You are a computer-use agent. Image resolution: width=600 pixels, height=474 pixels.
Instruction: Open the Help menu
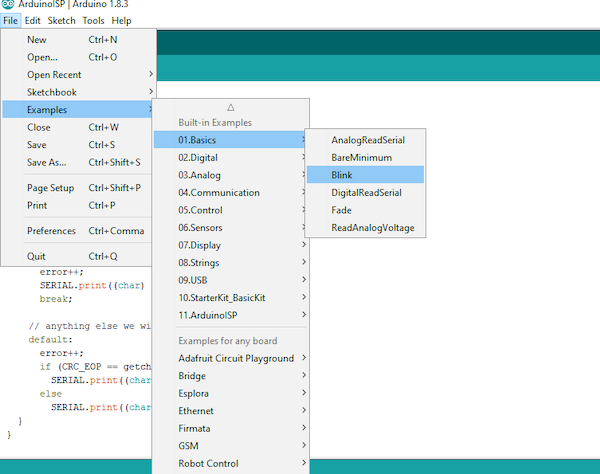[x=121, y=21]
